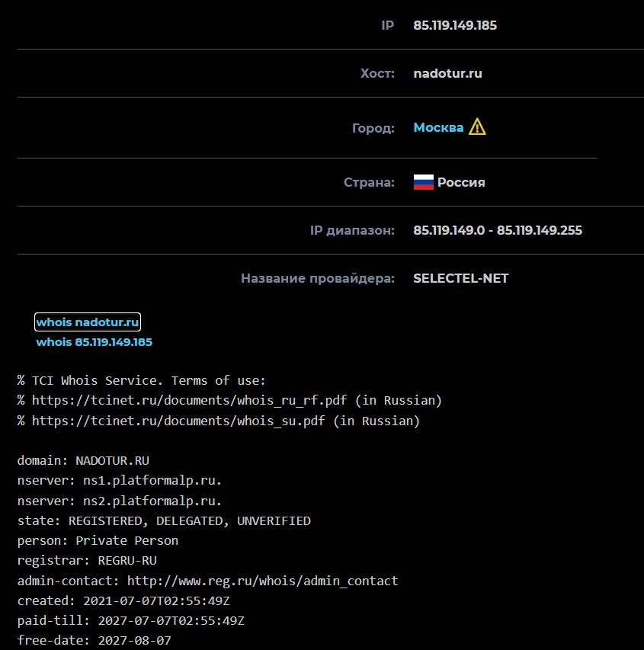Click the TCI Whois Service terms line
This screenshot has height=650, width=644.
click(142, 380)
